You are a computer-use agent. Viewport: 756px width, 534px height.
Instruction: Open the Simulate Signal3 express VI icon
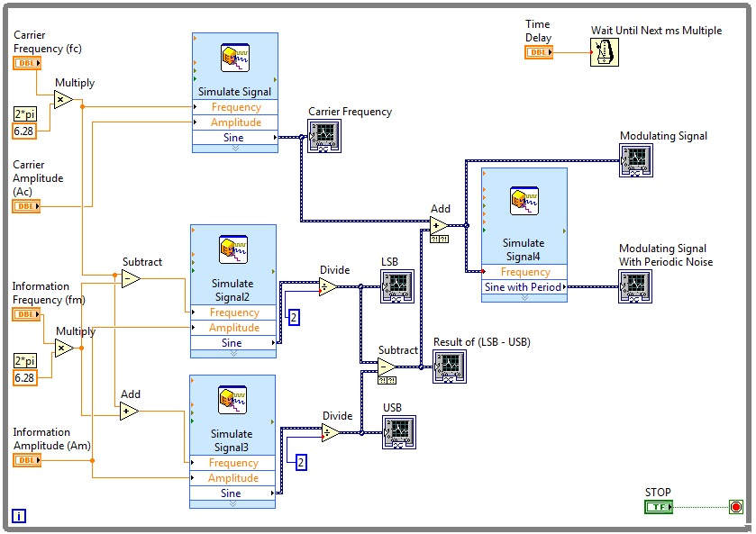point(234,398)
